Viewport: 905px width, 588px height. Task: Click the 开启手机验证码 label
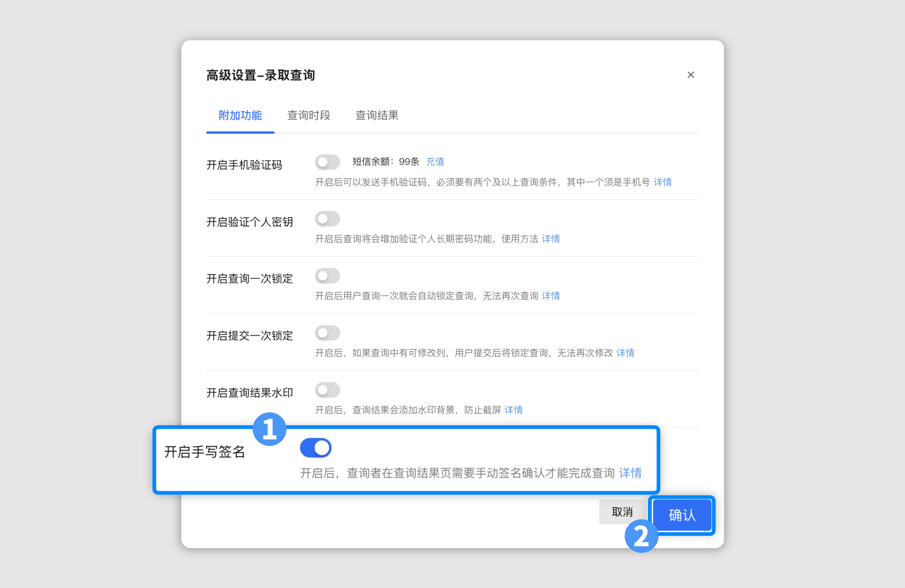[244, 165]
